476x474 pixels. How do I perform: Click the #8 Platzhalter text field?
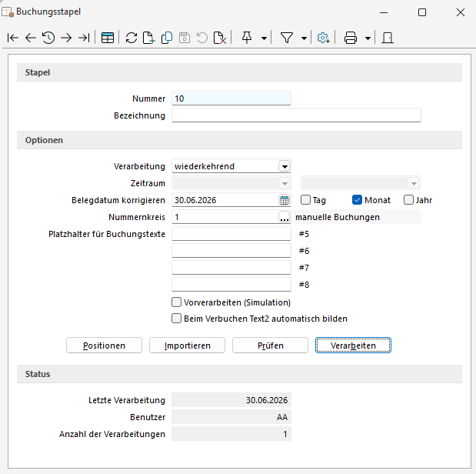[x=231, y=285]
